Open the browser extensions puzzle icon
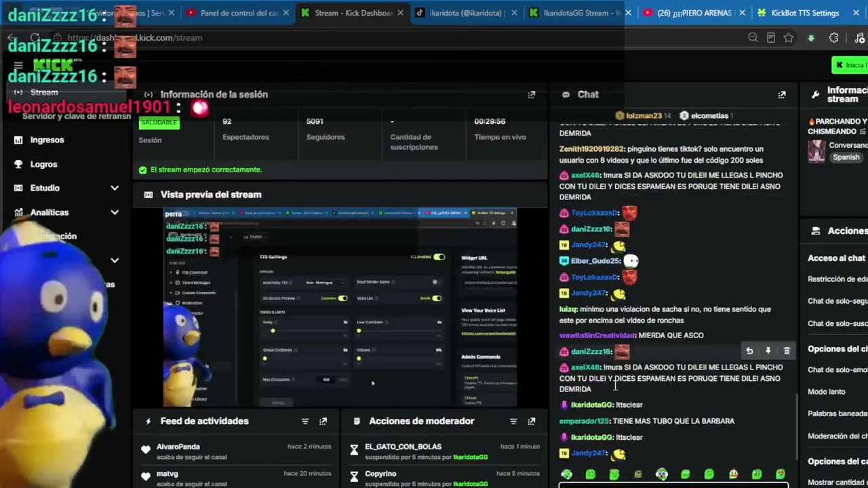This screenshot has height=488, width=868. (x=834, y=38)
